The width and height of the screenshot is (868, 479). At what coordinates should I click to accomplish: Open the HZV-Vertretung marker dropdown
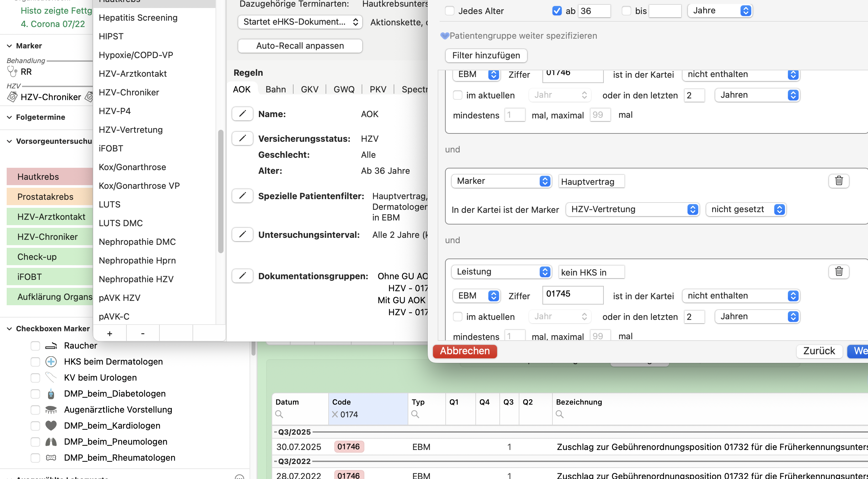[632, 209]
